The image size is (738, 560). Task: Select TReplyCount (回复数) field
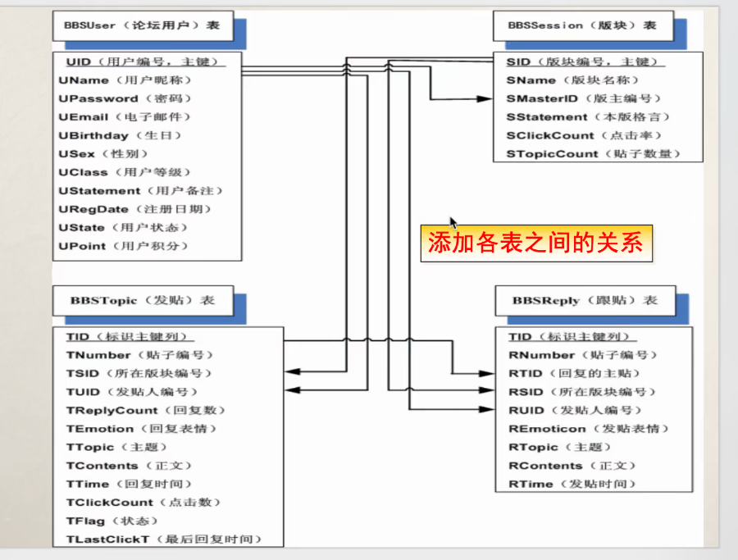[x=146, y=410]
